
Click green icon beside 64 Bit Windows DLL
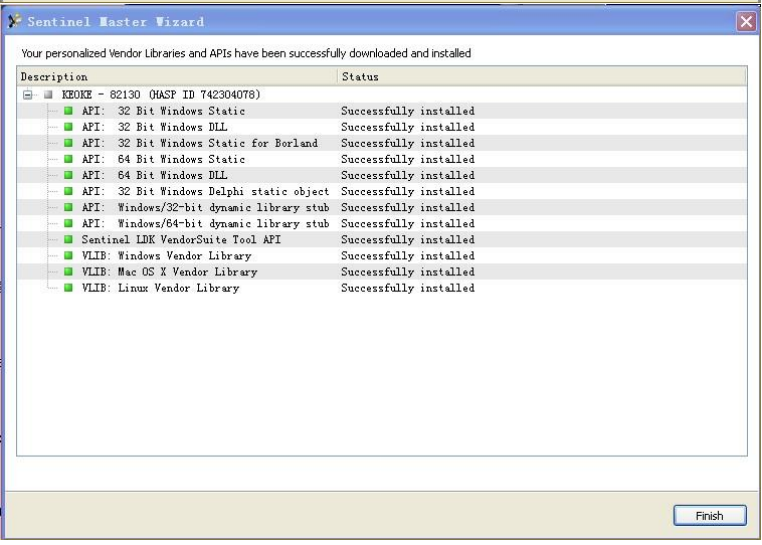69,175
